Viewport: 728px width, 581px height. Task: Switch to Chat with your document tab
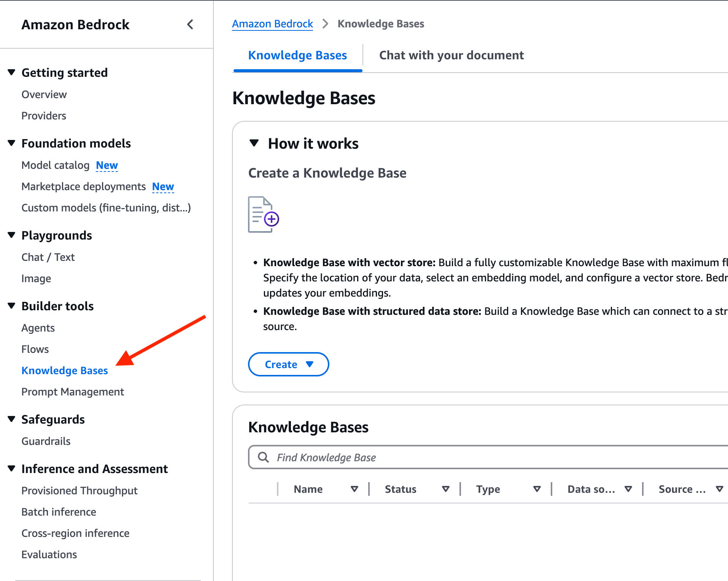[451, 56]
